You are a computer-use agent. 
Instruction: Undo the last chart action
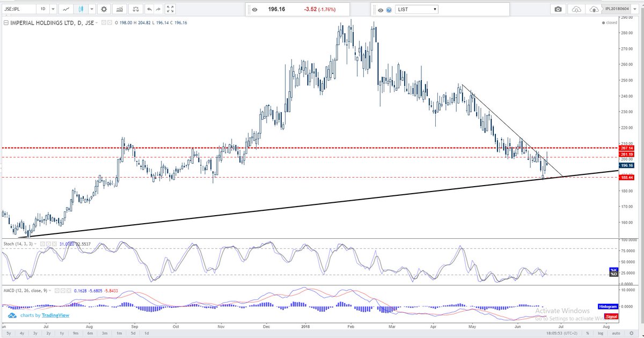[x=149, y=9]
